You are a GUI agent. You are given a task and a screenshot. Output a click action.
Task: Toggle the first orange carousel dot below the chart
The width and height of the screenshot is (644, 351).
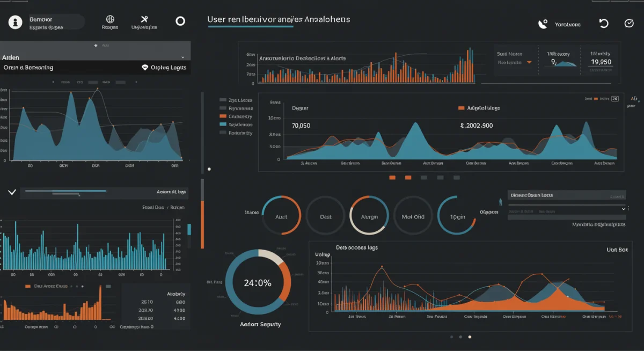click(x=392, y=177)
